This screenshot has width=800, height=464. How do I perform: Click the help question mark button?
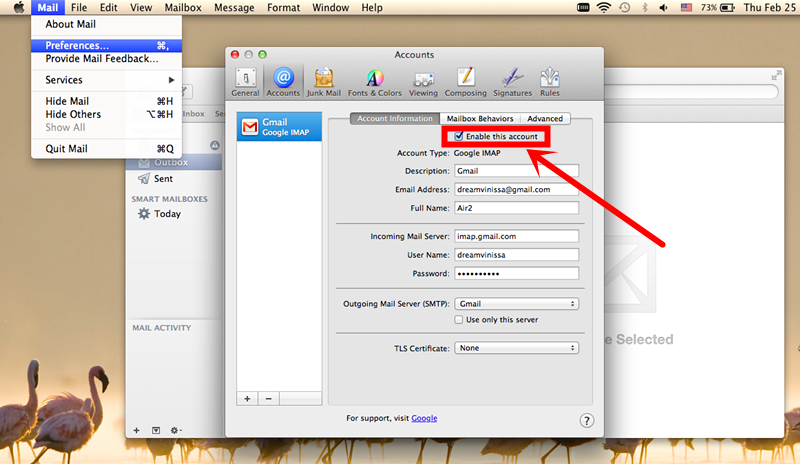pos(586,421)
